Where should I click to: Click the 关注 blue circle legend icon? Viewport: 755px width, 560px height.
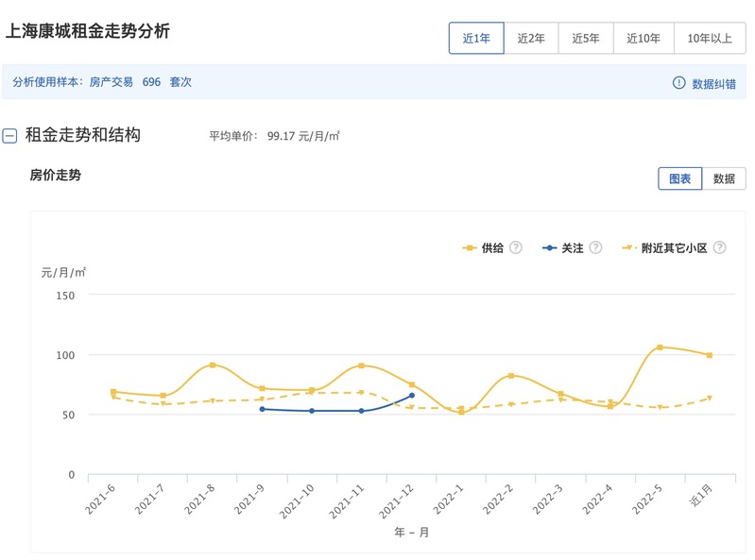coord(549,247)
